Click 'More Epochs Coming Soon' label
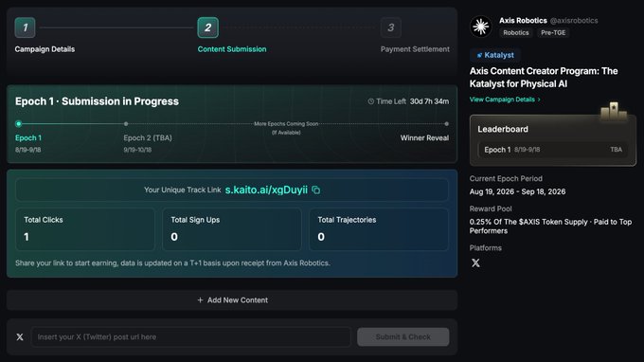 tap(286, 124)
